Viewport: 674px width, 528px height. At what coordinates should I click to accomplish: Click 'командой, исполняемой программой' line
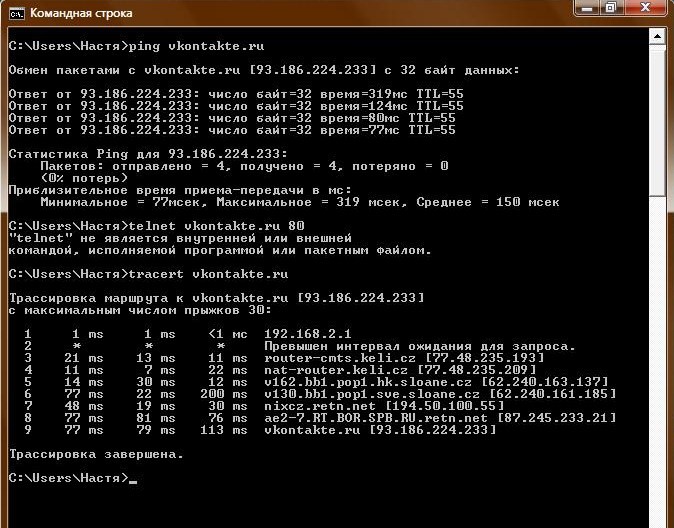click(220, 250)
